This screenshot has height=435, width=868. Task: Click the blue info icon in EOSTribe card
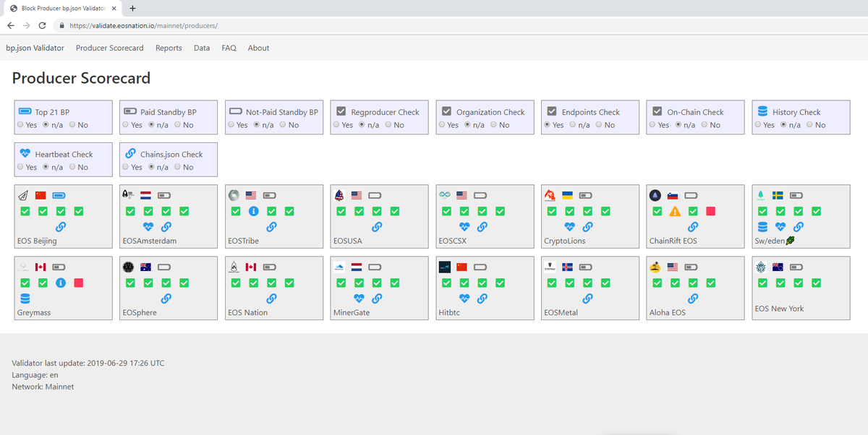(x=254, y=212)
